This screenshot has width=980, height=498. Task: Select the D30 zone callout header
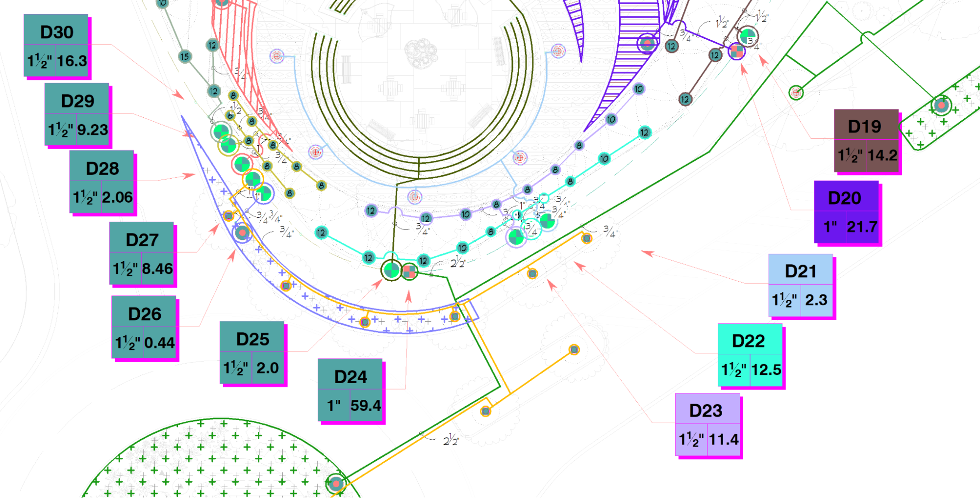click(56, 32)
